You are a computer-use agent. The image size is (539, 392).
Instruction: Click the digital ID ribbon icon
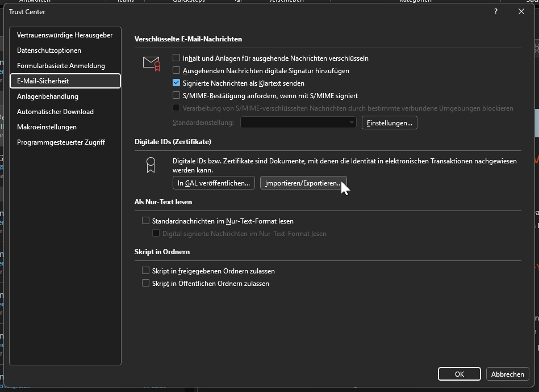(151, 165)
